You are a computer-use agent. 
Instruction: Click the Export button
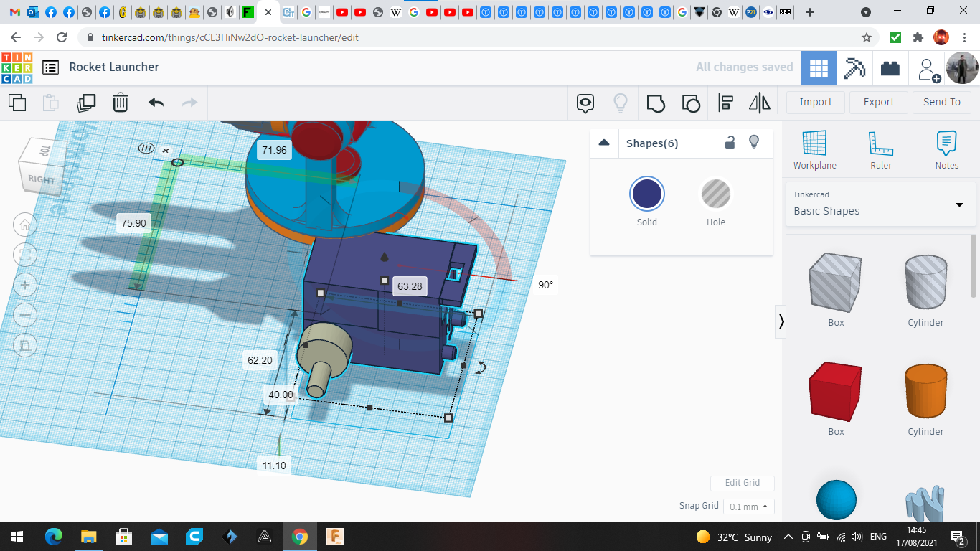coord(878,102)
